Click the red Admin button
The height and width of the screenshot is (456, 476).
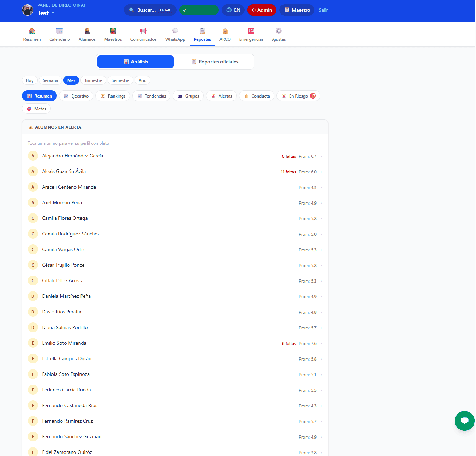tap(262, 10)
